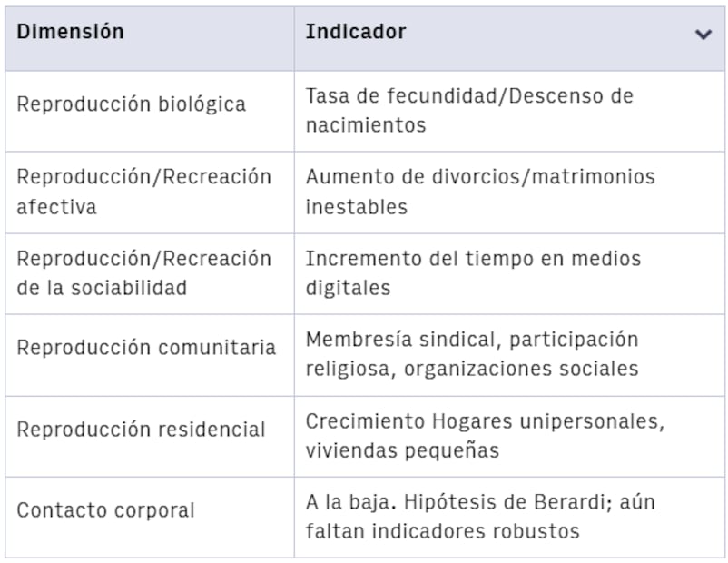Select the Reproducción biológica cell
Screen dimensions: 728x563
tap(150, 111)
